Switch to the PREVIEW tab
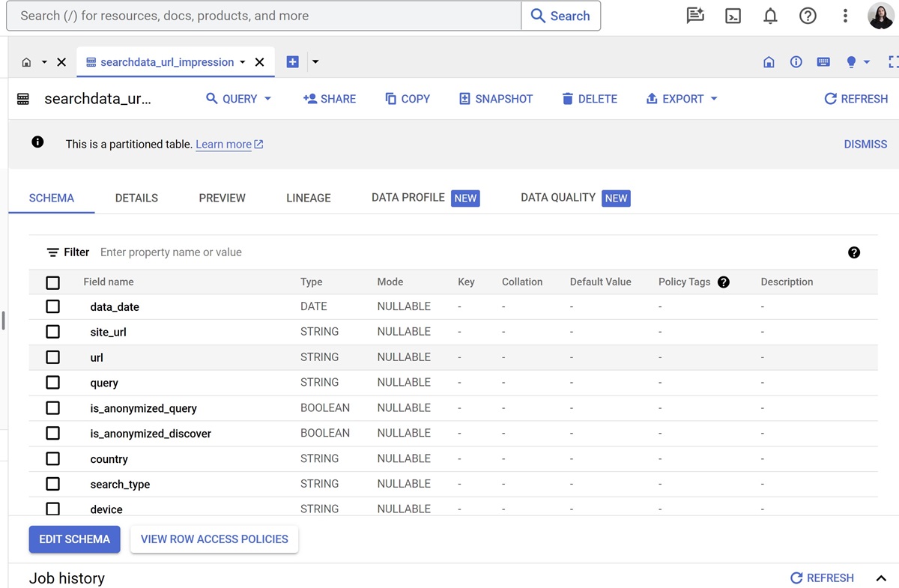The image size is (899, 588). (x=222, y=198)
